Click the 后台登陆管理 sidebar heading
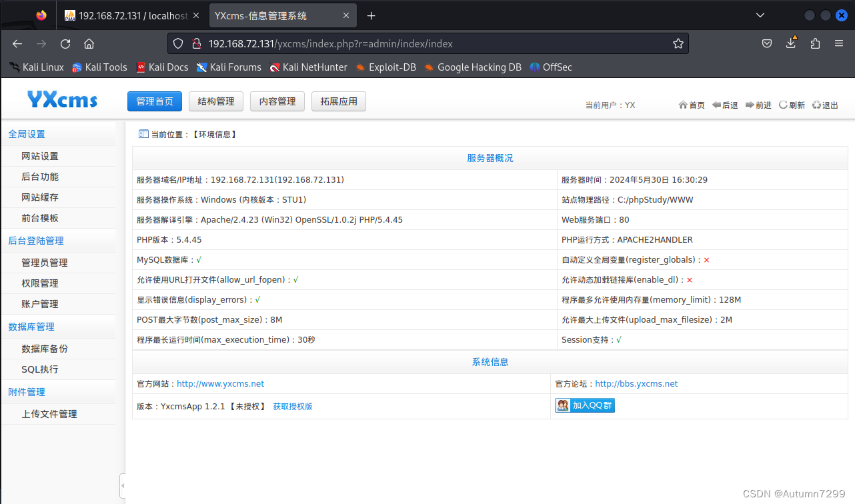The image size is (855, 504). (x=36, y=241)
